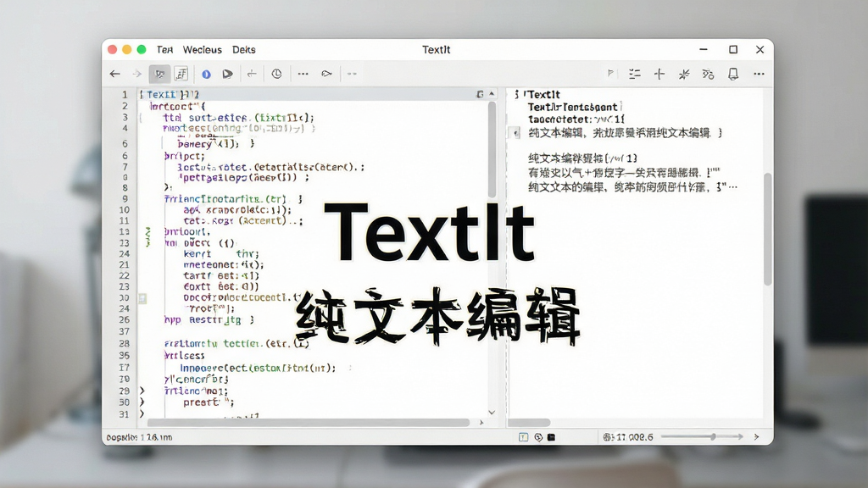The height and width of the screenshot is (488, 868).
Task: Click the editor's horizontal scrollbar thumb
Action: [308, 422]
